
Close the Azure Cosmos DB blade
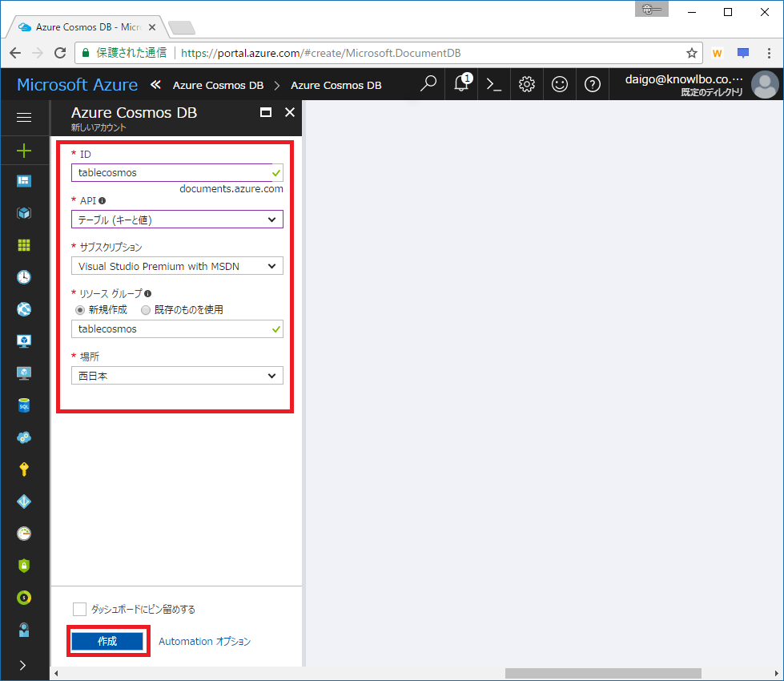(290, 112)
